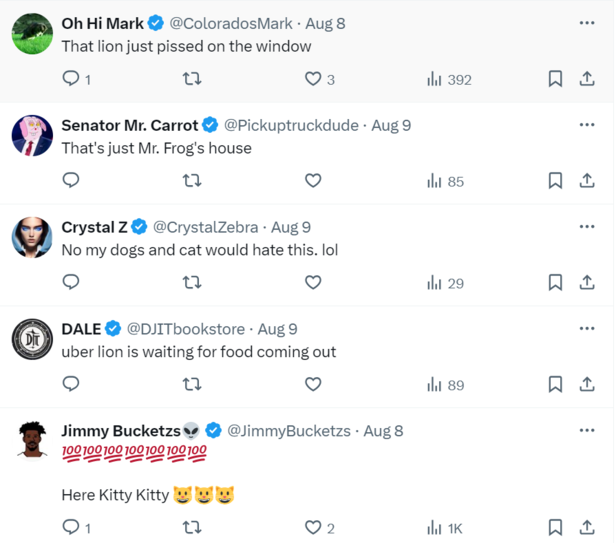Bookmark Crystal Z's tweet
The width and height of the screenshot is (616, 543).
[555, 283]
